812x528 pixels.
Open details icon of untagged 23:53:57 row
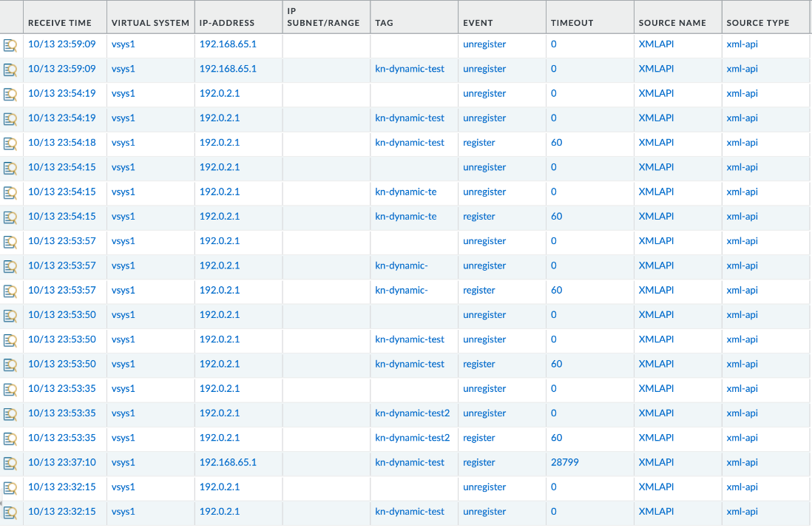10,242
